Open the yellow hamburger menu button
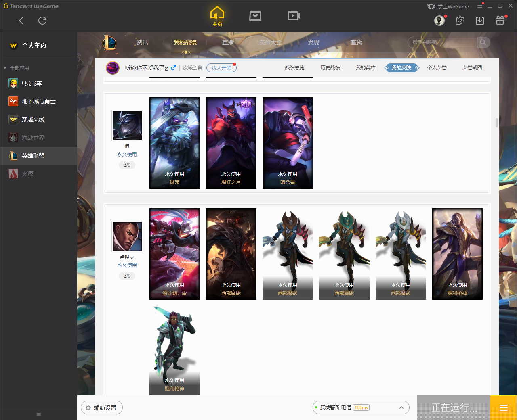Image resolution: width=517 pixels, height=420 pixels. coord(503,407)
